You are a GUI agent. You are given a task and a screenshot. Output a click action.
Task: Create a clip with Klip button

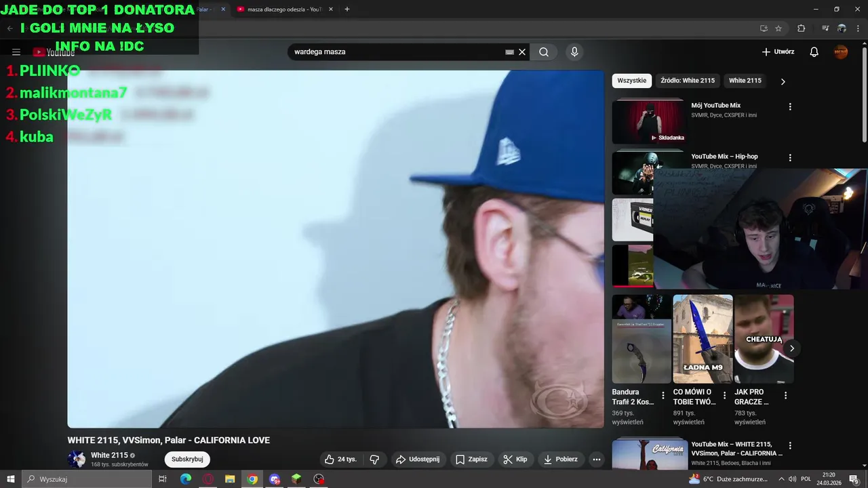pyautogui.click(x=515, y=459)
